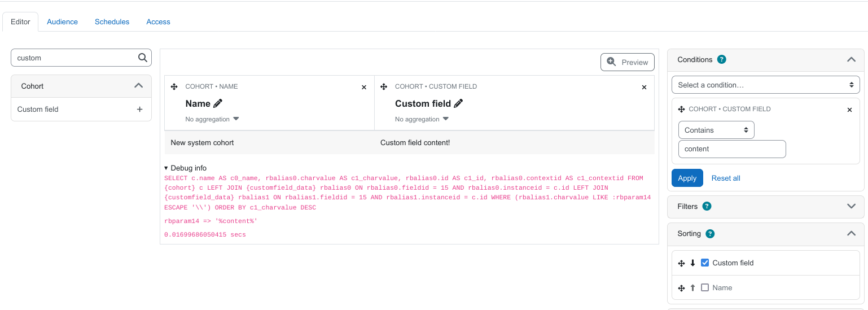Click move handle of Name column
The width and height of the screenshot is (868, 310).
coord(174,86)
